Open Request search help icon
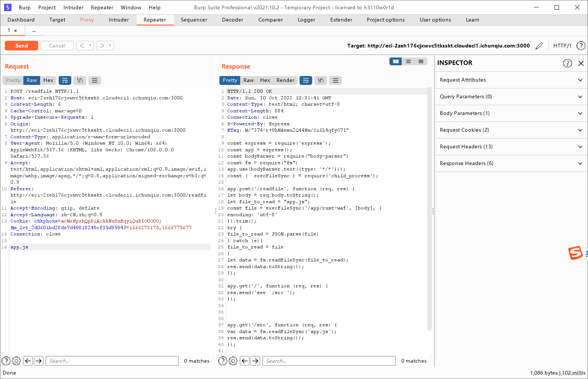Image resolution: width=588 pixels, height=379 pixels. [6, 361]
